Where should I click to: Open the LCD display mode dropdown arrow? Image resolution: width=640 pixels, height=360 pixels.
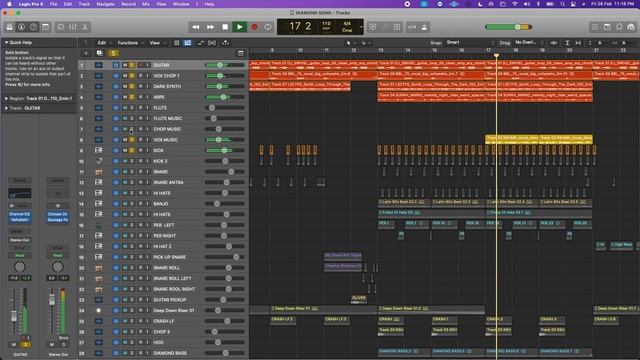pyautogui.click(x=361, y=27)
